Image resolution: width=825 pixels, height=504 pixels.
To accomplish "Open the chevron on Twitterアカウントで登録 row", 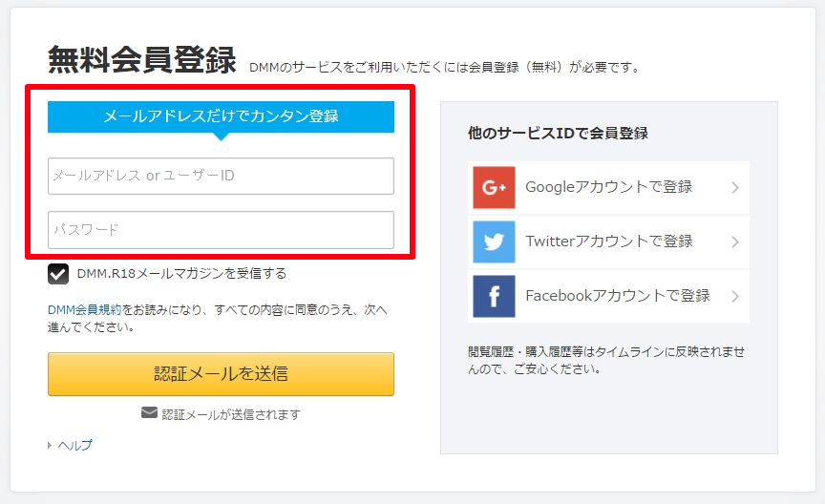I will (735, 242).
